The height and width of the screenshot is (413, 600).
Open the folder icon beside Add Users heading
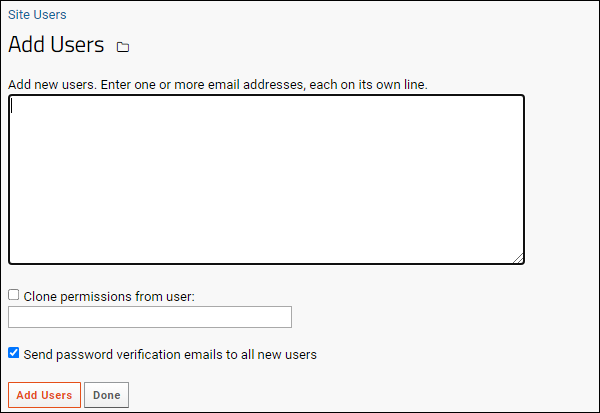123,47
